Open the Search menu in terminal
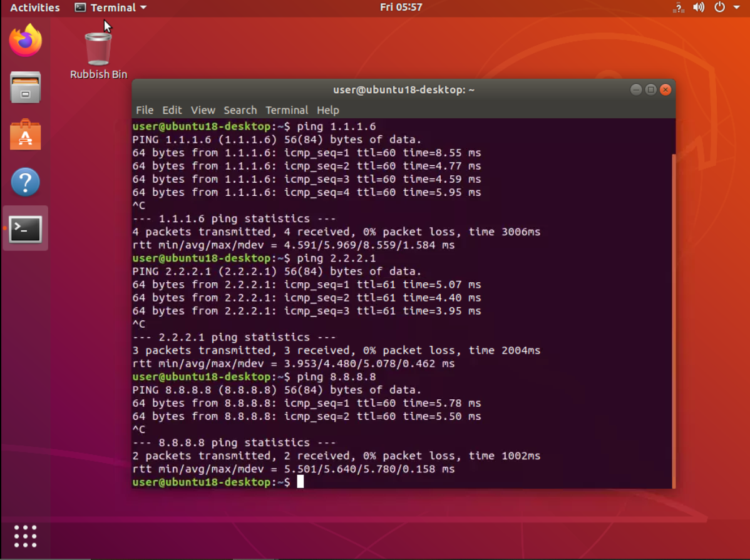The image size is (750, 560). [240, 110]
